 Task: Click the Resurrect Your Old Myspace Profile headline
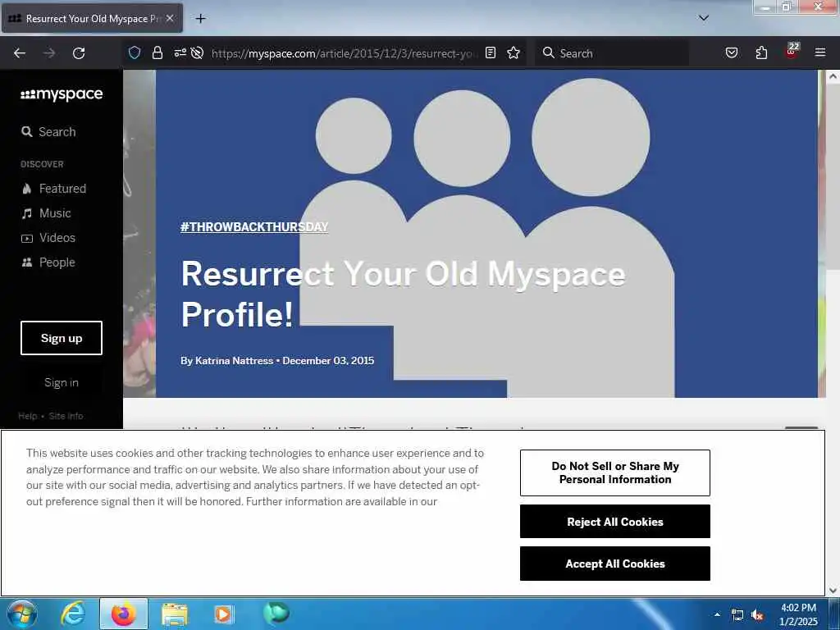click(x=404, y=294)
